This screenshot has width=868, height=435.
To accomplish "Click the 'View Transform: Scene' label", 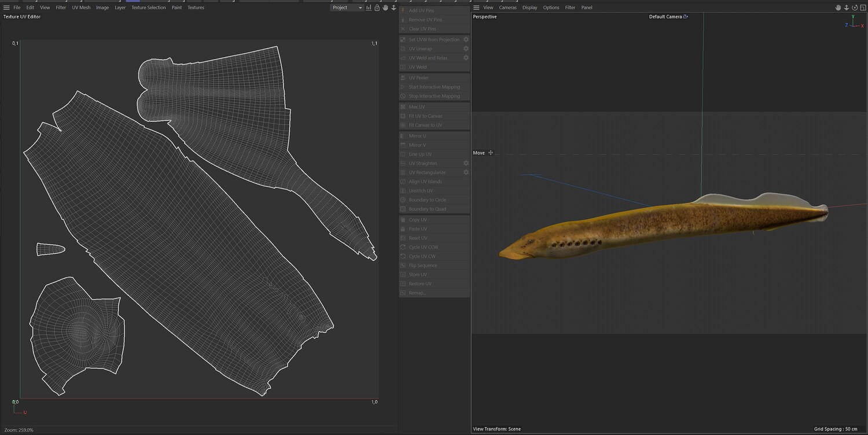I will (x=496, y=429).
